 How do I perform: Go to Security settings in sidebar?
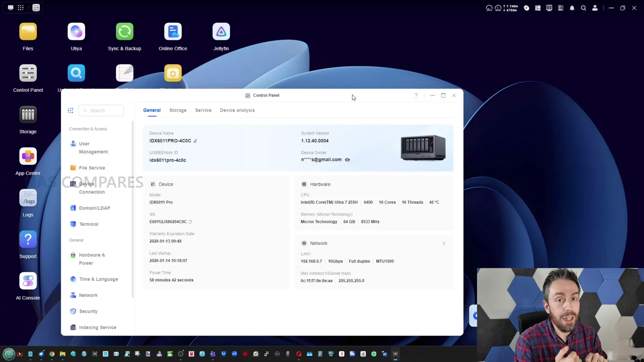click(x=88, y=311)
